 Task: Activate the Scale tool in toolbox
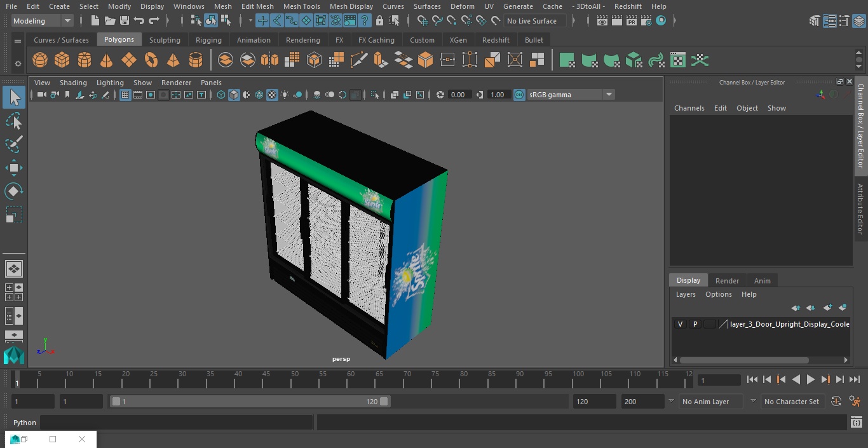coord(13,215)
